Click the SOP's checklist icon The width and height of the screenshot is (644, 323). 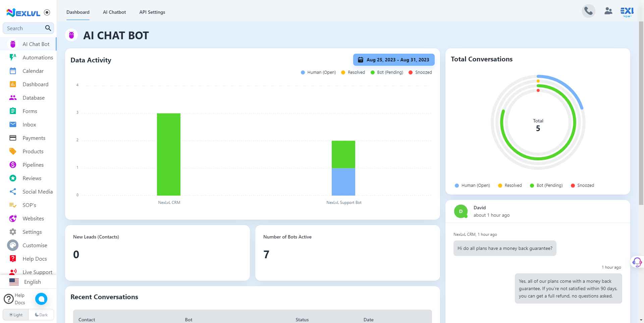tap(13, 205)
